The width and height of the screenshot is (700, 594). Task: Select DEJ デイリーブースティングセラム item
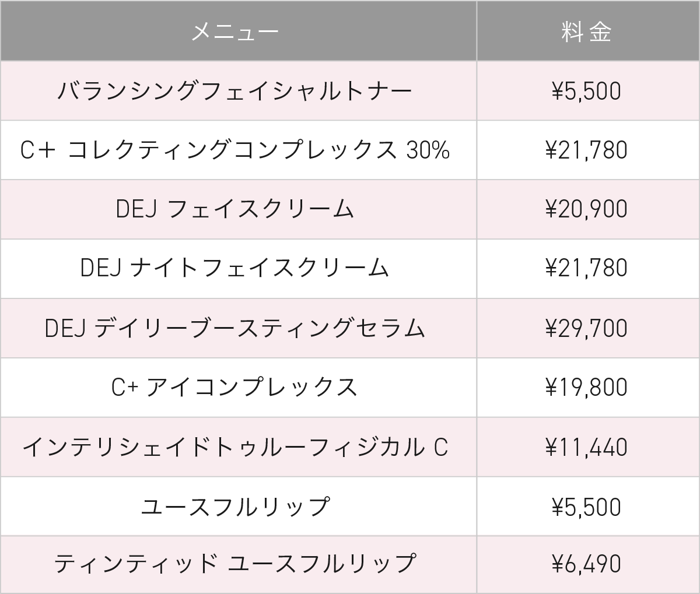tap(235, 328)
